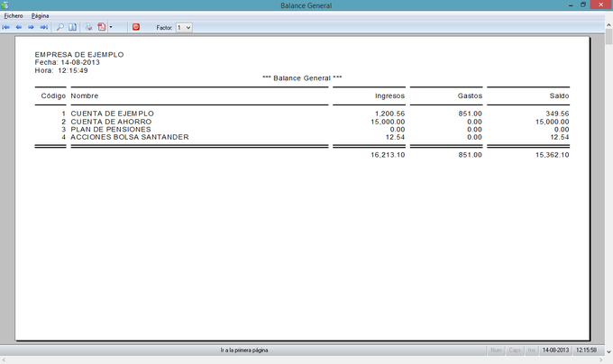Toggle the two-page view icon
Viewport: 613px width, 364px height.
72,27
